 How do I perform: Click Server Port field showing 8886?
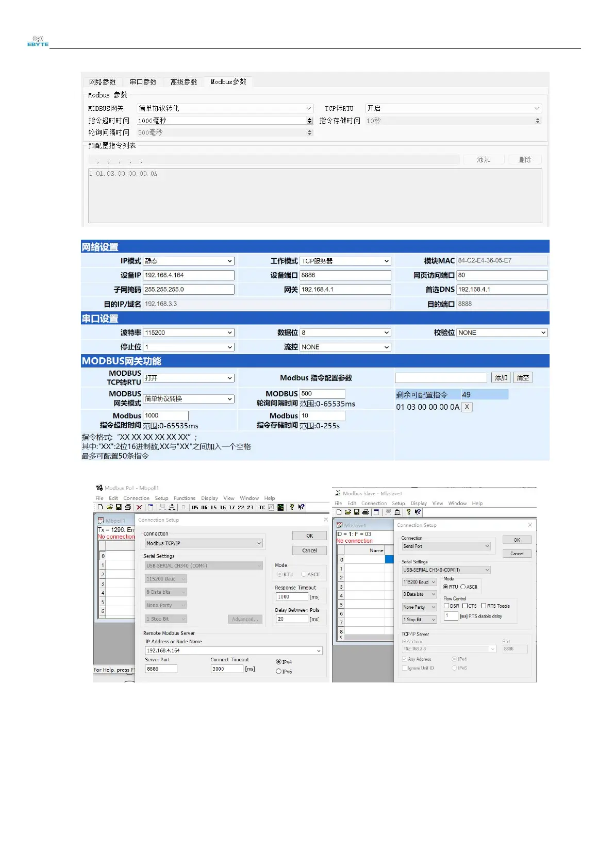coord(161,669)
